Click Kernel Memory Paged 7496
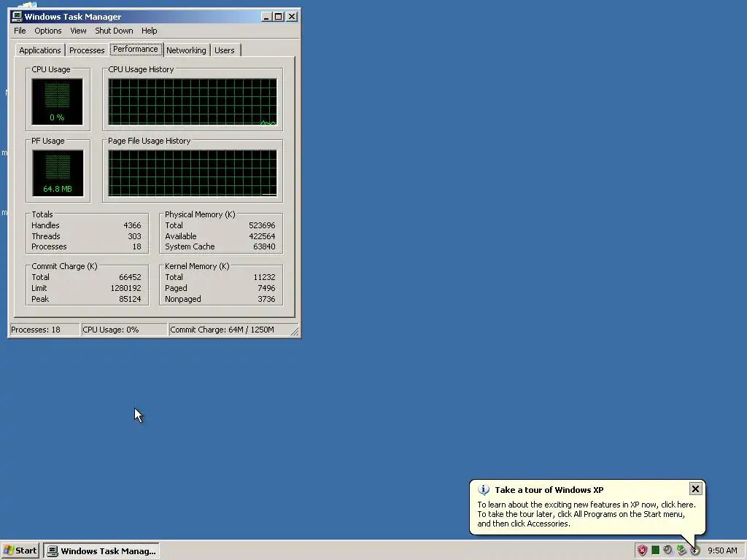Screen dimensions: 747x560 266,288
